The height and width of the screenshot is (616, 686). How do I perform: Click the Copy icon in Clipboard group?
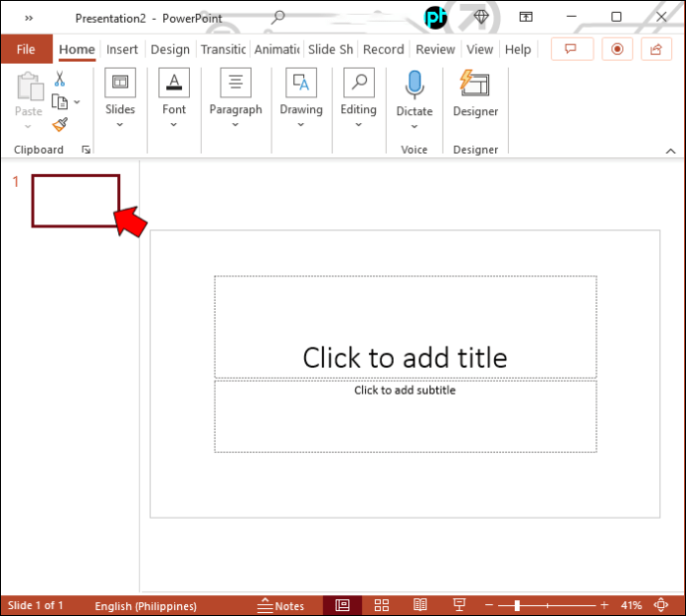pyautogui.click(x=60, y=102)
